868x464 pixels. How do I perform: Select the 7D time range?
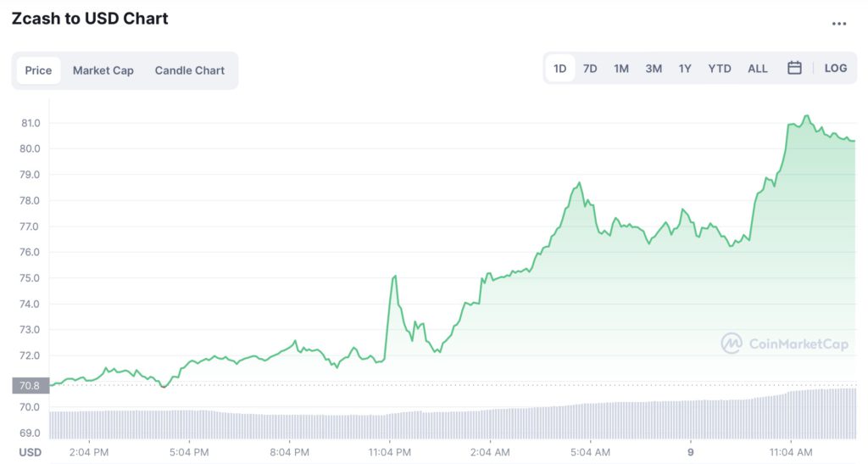(x=590, y=68)
